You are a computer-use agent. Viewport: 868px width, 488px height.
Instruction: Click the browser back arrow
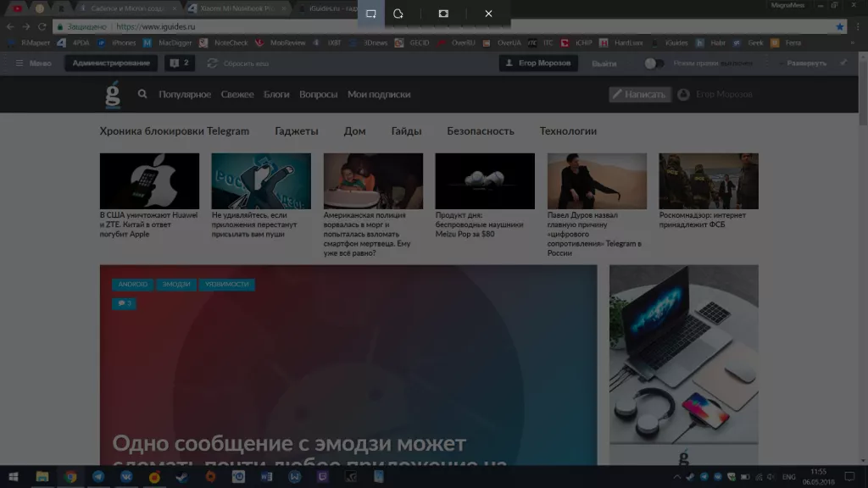point(10,26)
